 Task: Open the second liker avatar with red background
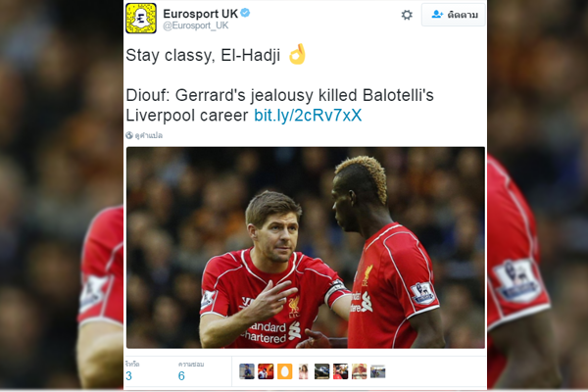coord(266,371)
